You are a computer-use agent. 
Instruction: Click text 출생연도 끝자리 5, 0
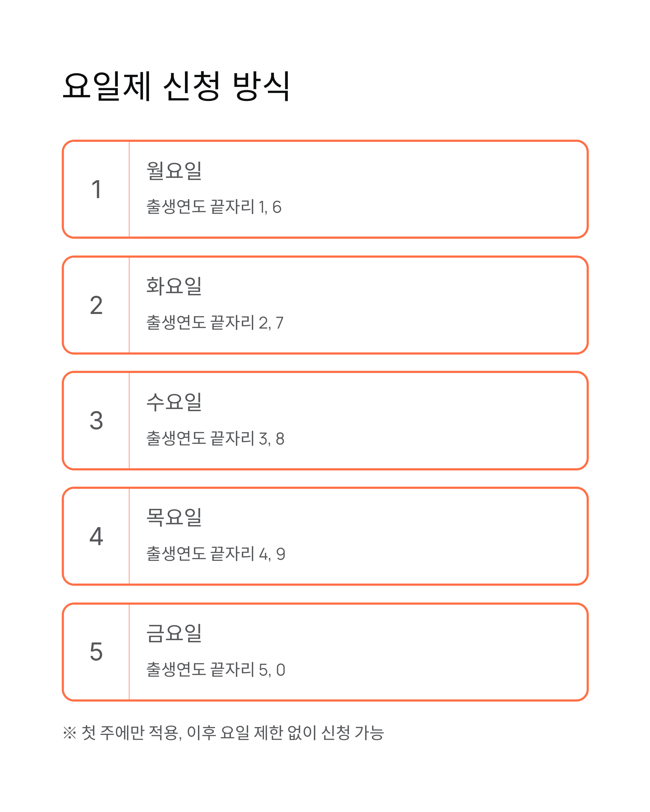coord(216,670)
